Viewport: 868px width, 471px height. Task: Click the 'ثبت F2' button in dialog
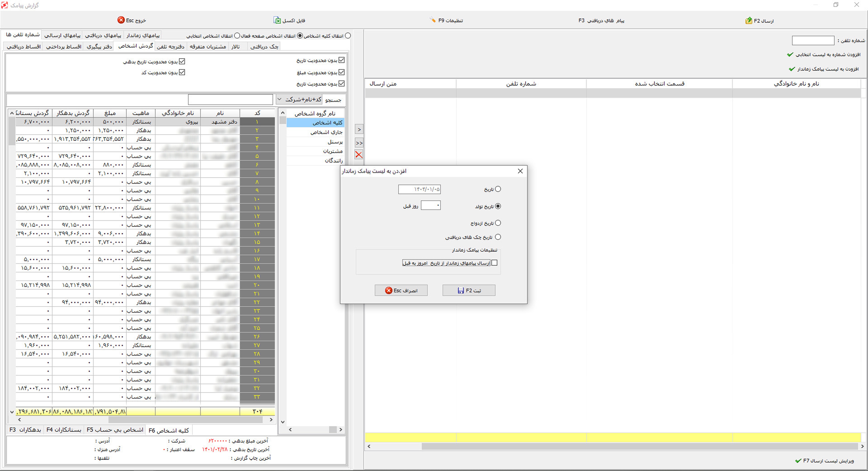[469, 290]
